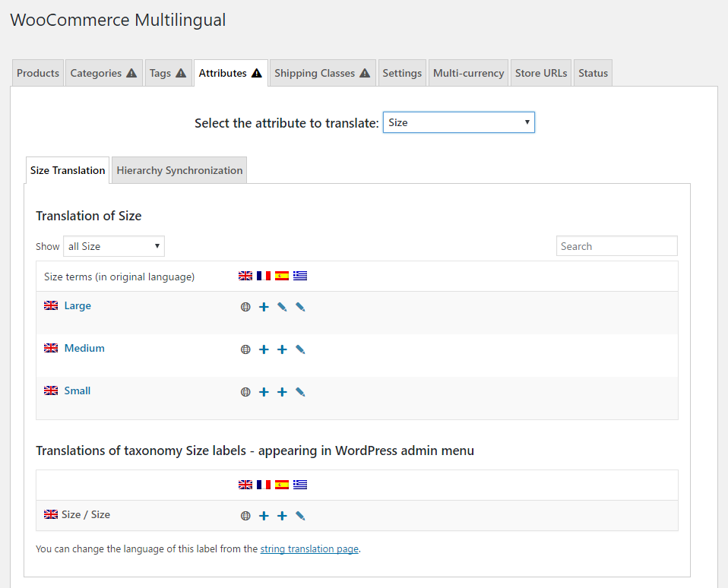The width and height of the screenshot is (728, 588).
Task: Open the Show 'all Size' filter dropdown
Action: pyautogui.click(x=114, y=246)
